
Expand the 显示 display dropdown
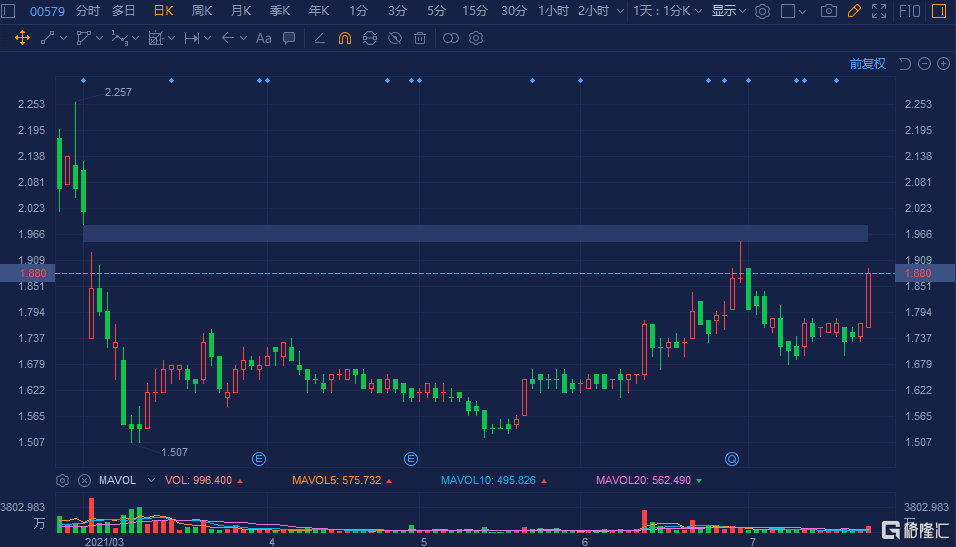tap(728, 11)
